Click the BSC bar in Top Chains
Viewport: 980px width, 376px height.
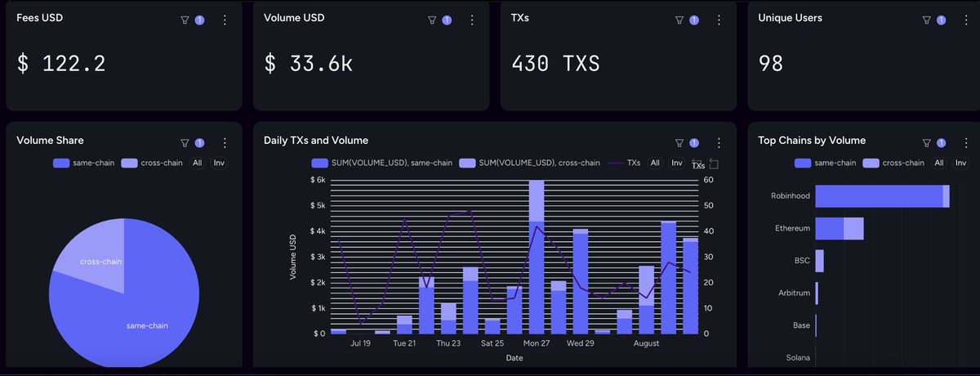(x=819, y=261)
